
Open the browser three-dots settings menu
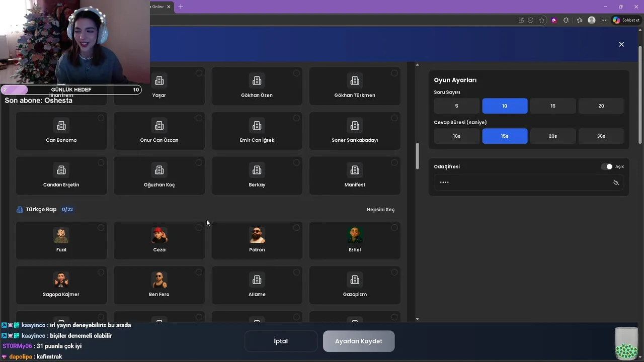tap(604, 20)
